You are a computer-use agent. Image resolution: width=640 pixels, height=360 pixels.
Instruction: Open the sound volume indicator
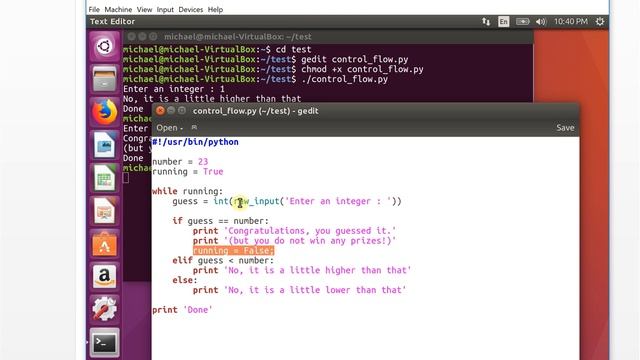click(540, 22)
